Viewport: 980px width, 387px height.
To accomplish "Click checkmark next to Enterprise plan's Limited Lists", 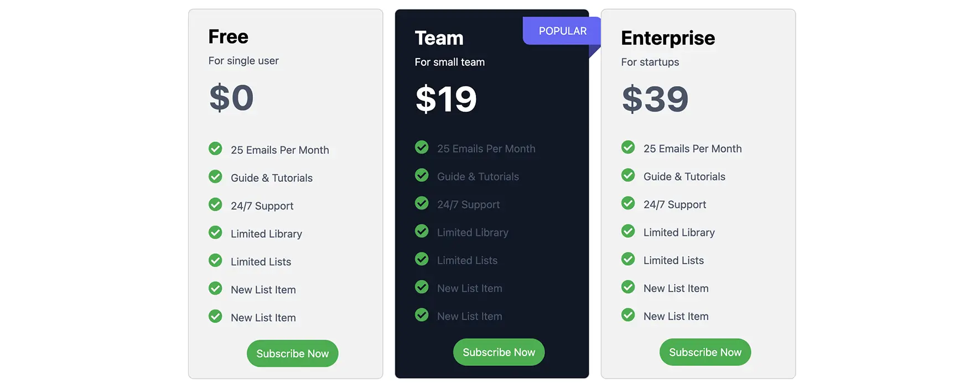I will [628, 259].
